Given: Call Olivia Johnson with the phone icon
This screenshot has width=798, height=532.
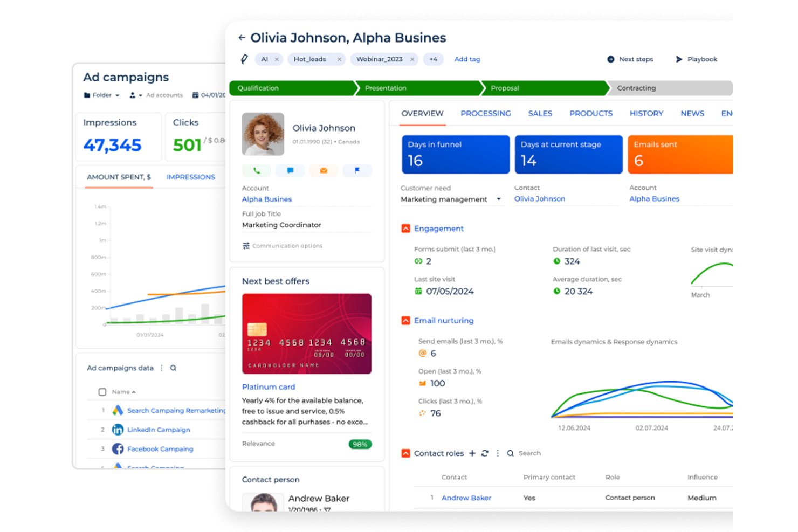Looking at the screenshot, I should coord(257,171).
